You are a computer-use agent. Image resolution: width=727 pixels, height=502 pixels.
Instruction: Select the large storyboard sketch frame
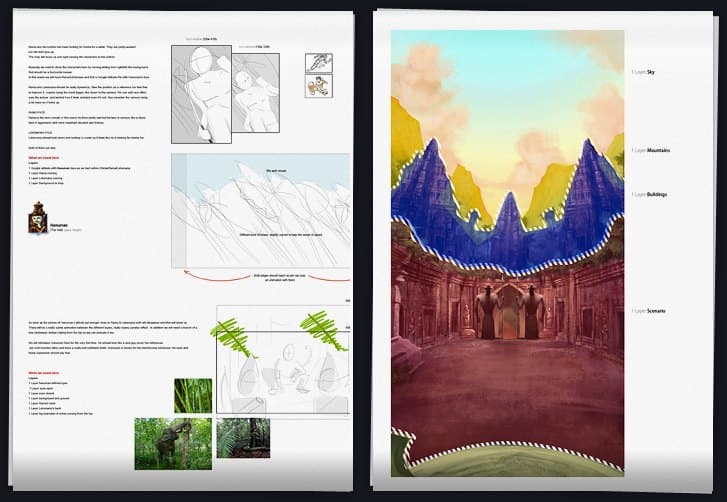(201, 94)
